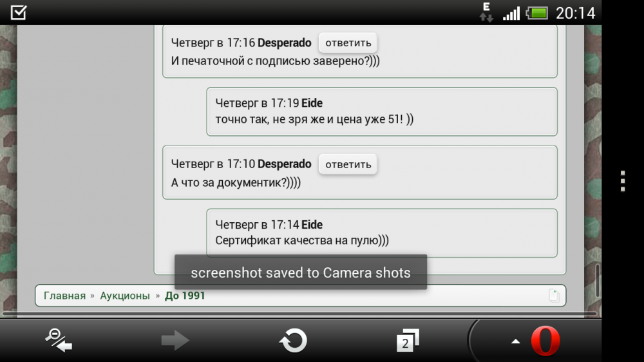644x362 pixels.
Task: Dismiss the screenshot saved toast message
Action: tap(301, 272)
